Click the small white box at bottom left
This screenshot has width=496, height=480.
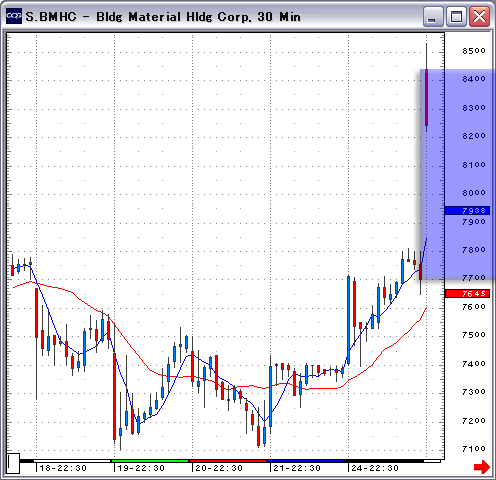(13, 463)
